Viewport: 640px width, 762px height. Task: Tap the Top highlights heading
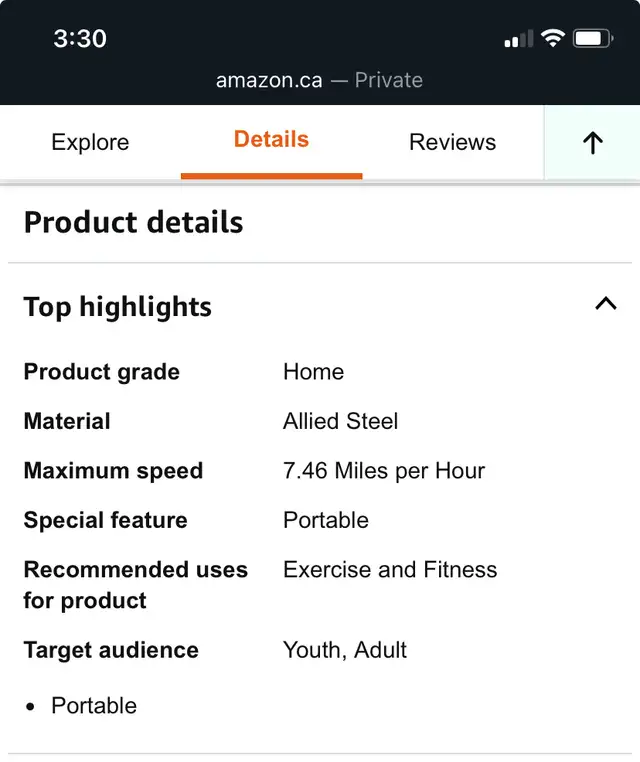118,307
